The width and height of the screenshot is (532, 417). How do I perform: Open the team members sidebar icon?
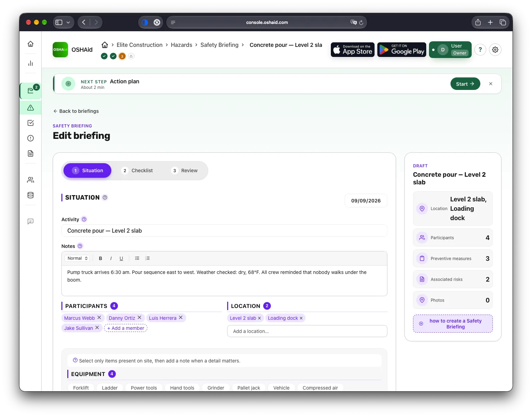coord(31,180)
